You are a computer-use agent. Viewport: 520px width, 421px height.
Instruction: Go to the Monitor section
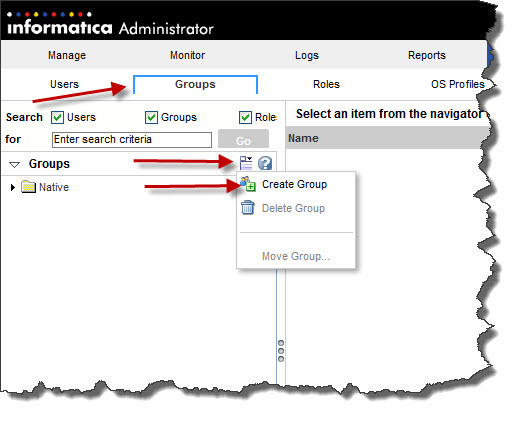point(187,55)
